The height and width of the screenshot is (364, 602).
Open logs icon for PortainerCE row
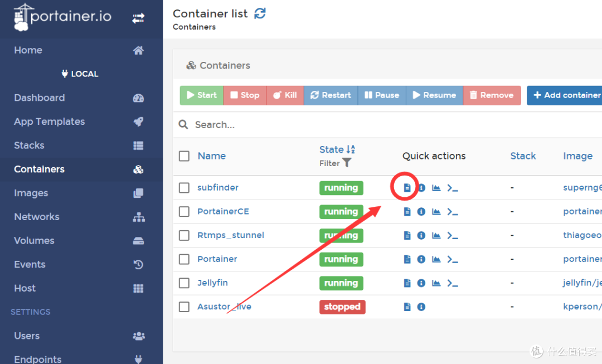(x=407, y=212)
